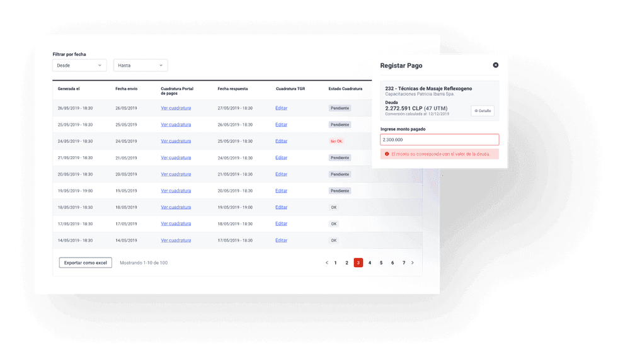Select page 1 in pagination
The width and height of the screenshot is (630, 364).
point(335,263)
